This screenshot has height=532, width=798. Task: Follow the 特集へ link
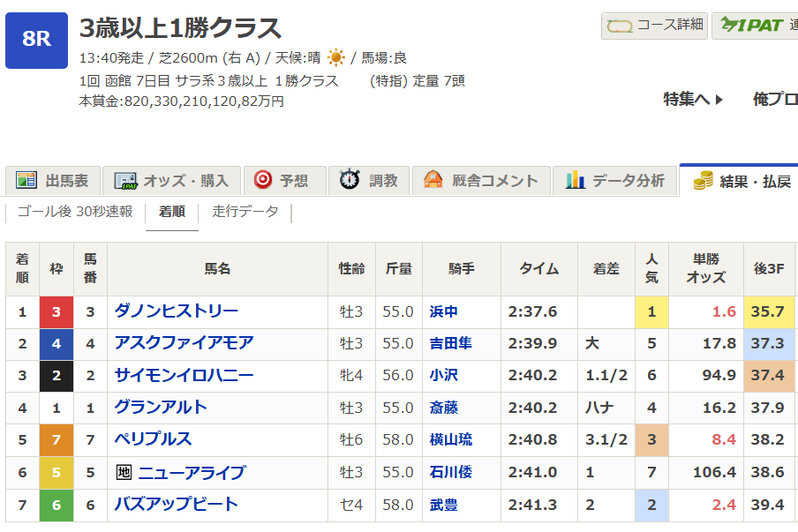pyautogui.click(x=693, y=99)
